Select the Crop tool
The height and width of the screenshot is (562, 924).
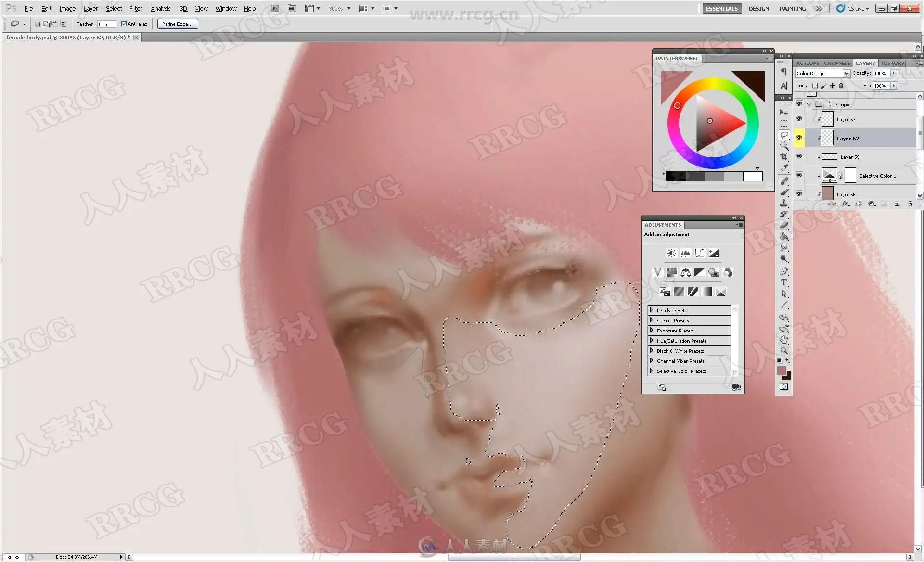tap(784, 157)
